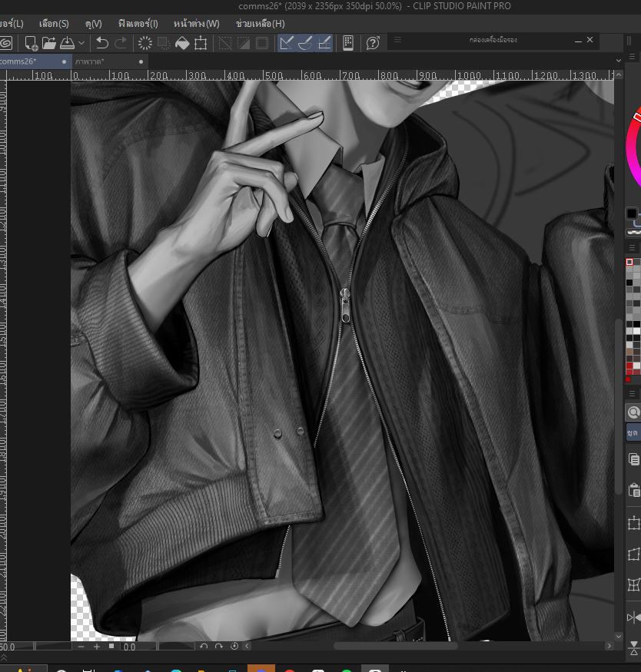Rotate the canvas clockwise

pyautogui.click(x=219, y=646)
